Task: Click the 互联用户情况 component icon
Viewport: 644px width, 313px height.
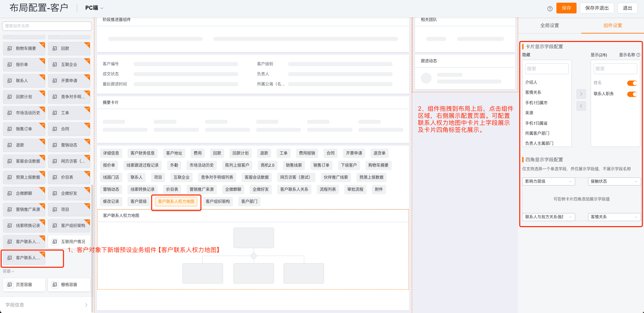Action: [x=55, y=242]
